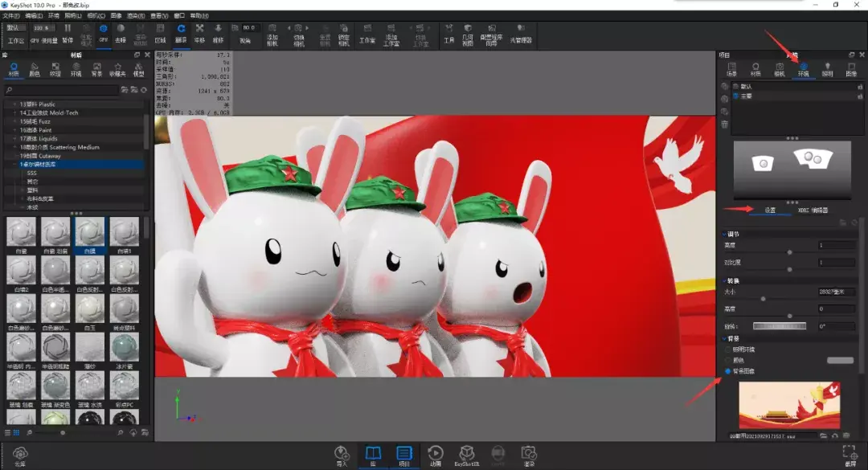Open the gray background color swatch

[x=841, y=361]
